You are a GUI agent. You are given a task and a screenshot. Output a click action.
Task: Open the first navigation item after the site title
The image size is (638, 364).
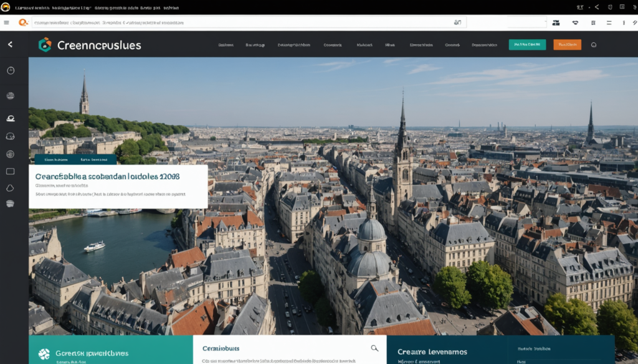tap(226, 45)
